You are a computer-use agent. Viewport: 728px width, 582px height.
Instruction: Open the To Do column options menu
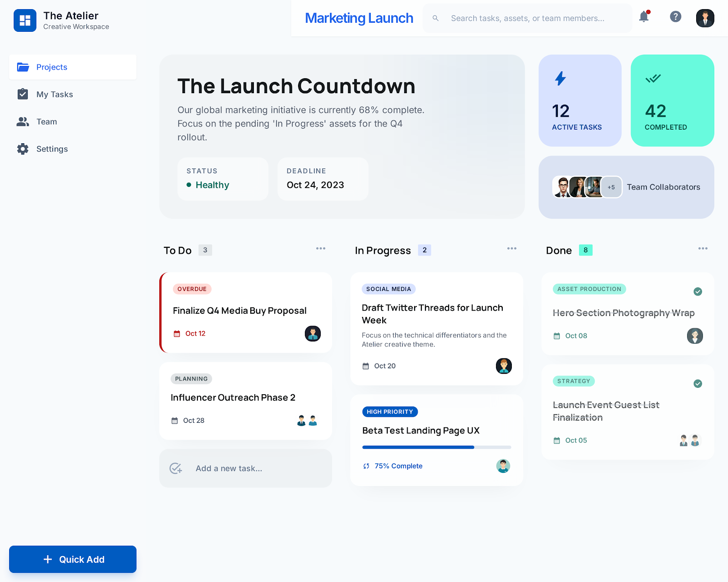tap(320, 248)
